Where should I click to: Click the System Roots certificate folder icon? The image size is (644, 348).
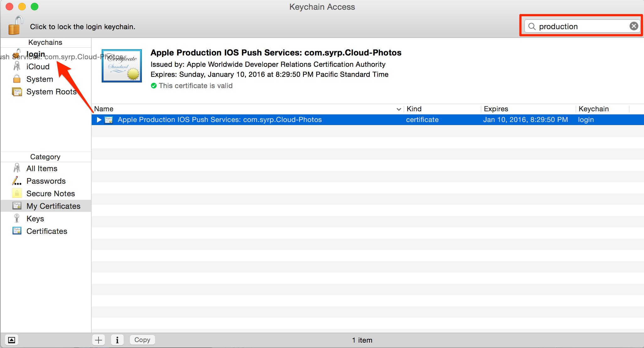click(x=17, y=92)
